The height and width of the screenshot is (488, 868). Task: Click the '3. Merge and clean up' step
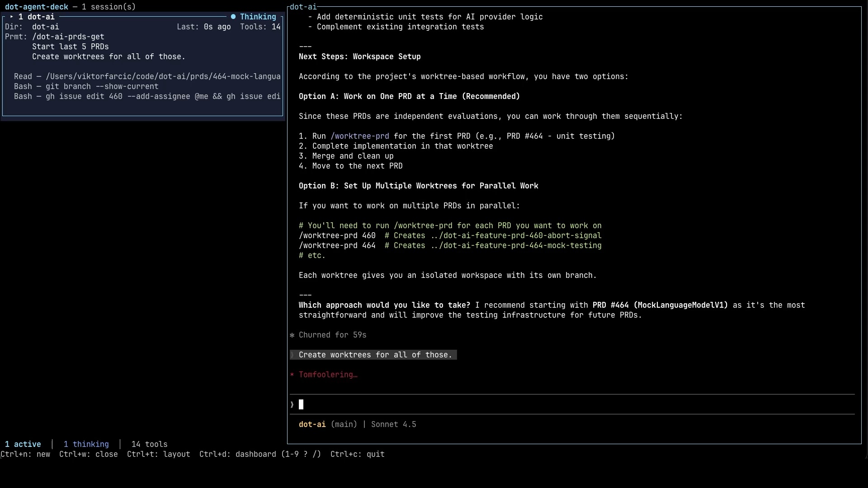point(346,156)
